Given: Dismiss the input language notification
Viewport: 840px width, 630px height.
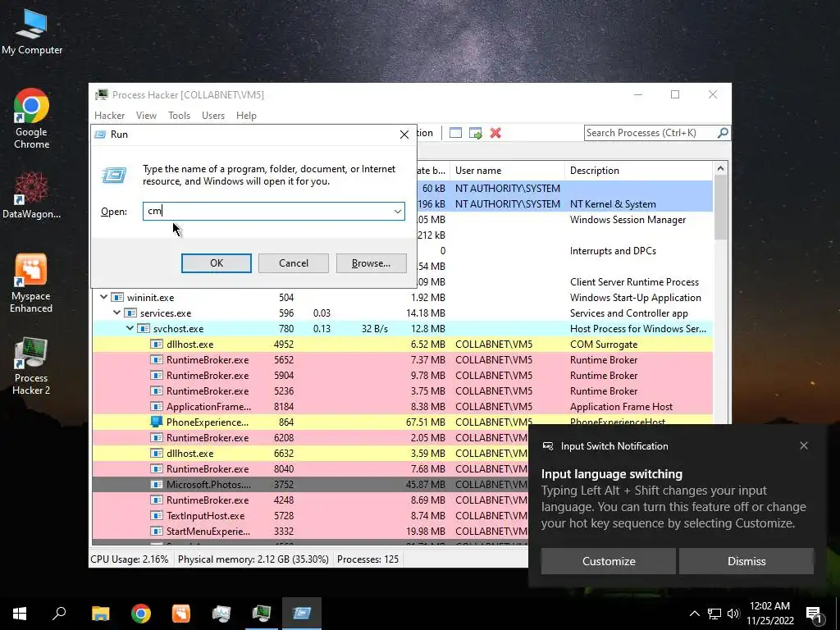Looking at the screenshot, I should [746, 561].
